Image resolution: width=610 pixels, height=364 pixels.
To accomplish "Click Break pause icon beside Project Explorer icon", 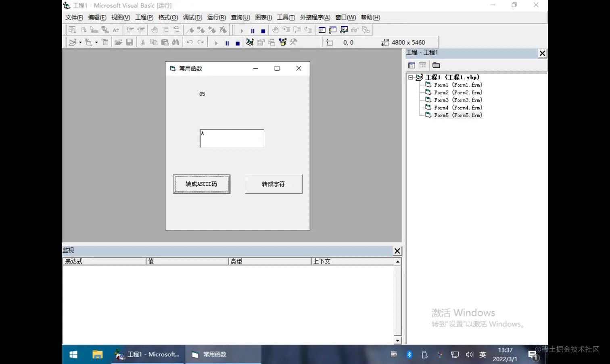I will click(x=227, y=43).
